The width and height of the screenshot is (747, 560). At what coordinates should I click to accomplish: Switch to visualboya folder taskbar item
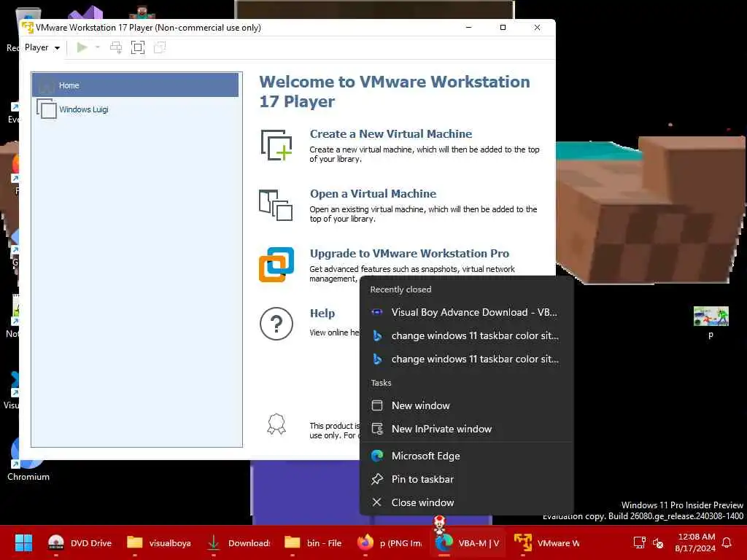[158, 542]
